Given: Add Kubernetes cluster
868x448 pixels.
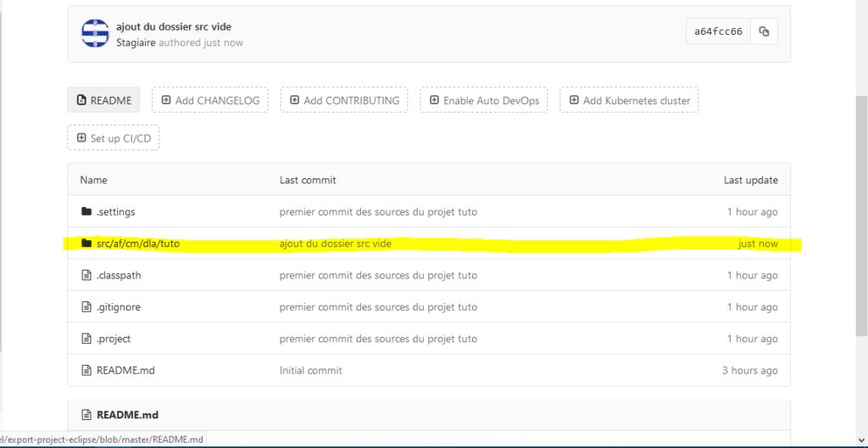Looking at the screenshot, I should (x=629, y=100).
